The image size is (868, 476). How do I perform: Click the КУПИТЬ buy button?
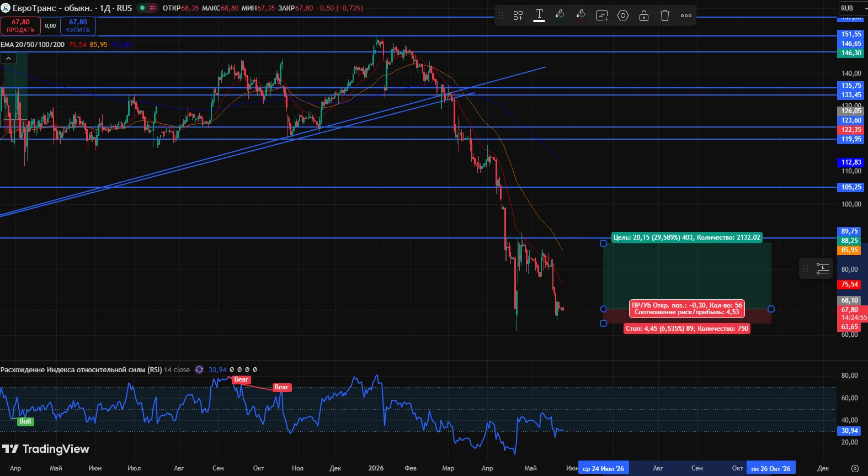pos(78,26)
